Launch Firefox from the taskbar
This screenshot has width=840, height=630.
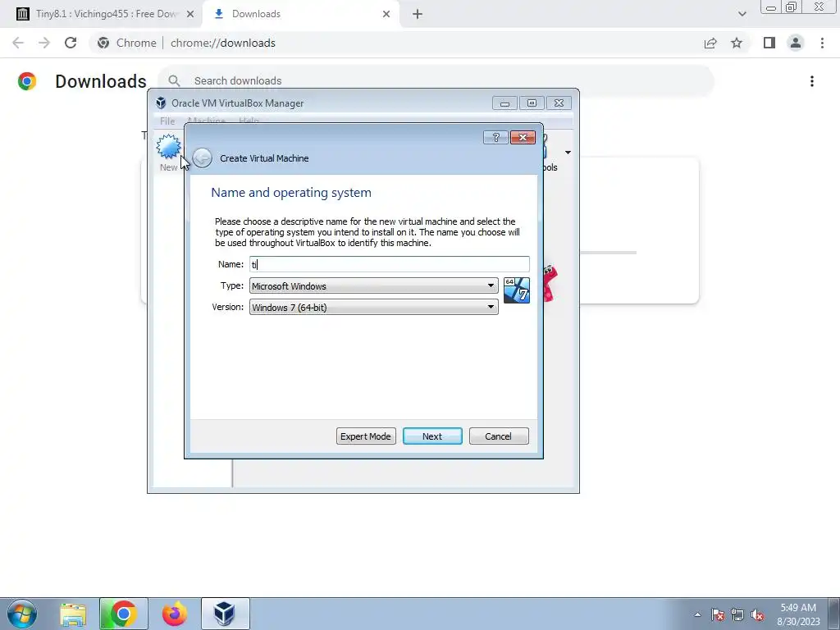[174, 614]
